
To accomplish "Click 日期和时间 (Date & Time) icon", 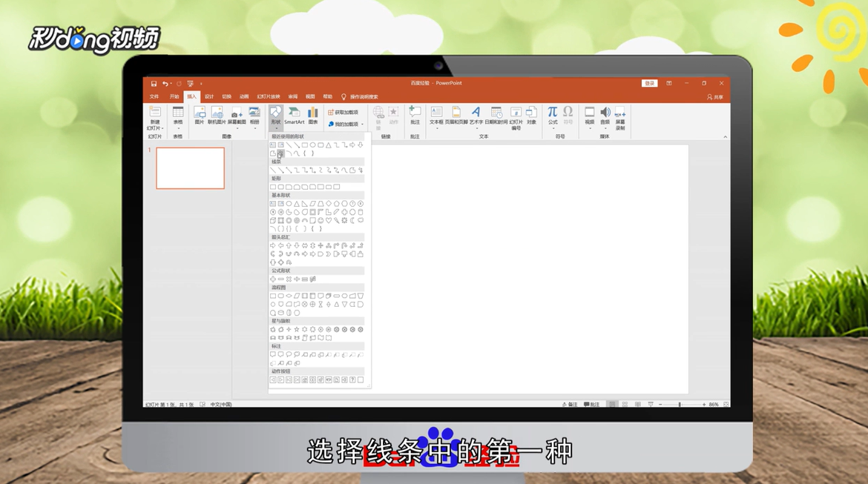I will click(496, 115).
